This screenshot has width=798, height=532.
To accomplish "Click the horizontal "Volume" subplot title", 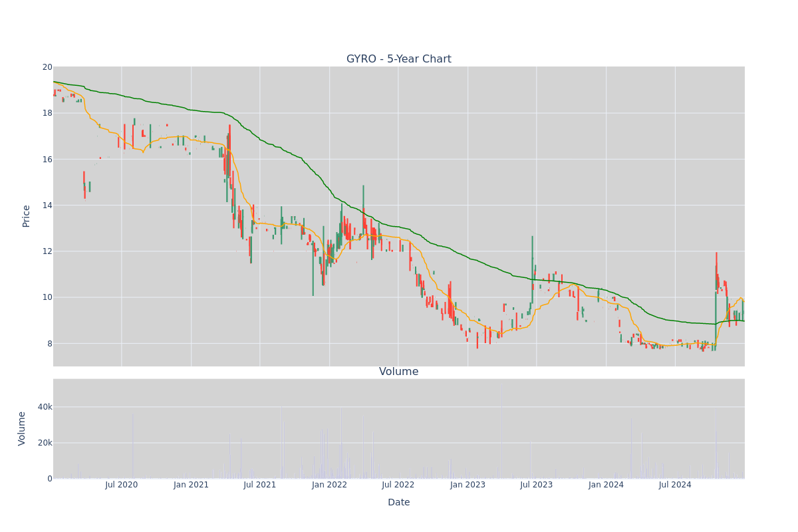I will coord(399,372).
